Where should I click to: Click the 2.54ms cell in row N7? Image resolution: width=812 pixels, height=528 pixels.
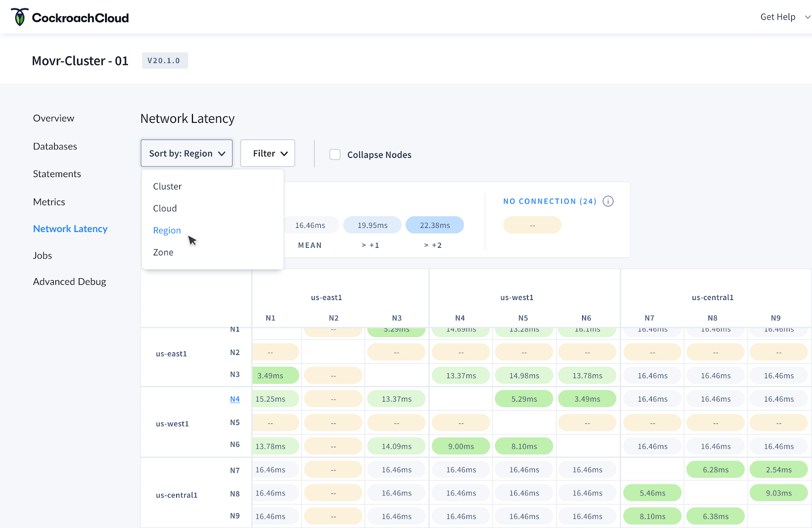point(779,470)
